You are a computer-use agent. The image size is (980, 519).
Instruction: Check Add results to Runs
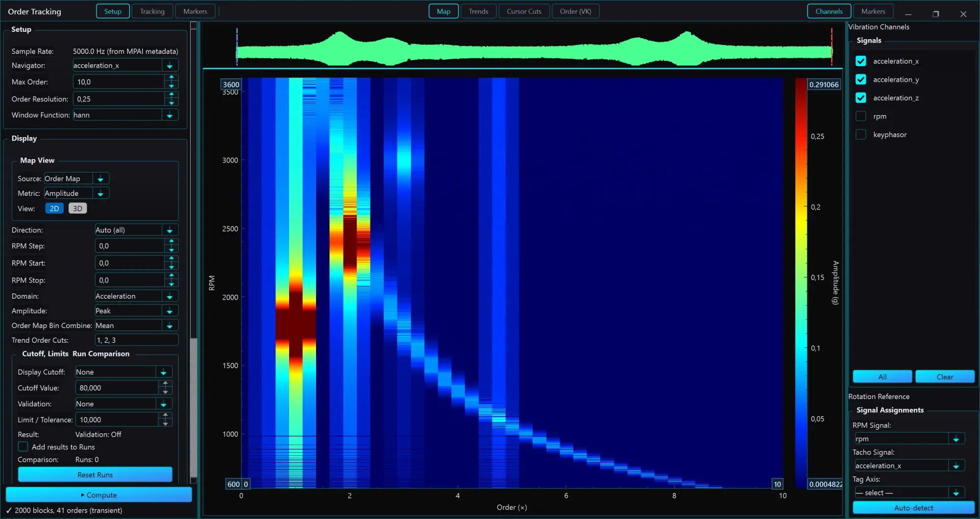23,447
